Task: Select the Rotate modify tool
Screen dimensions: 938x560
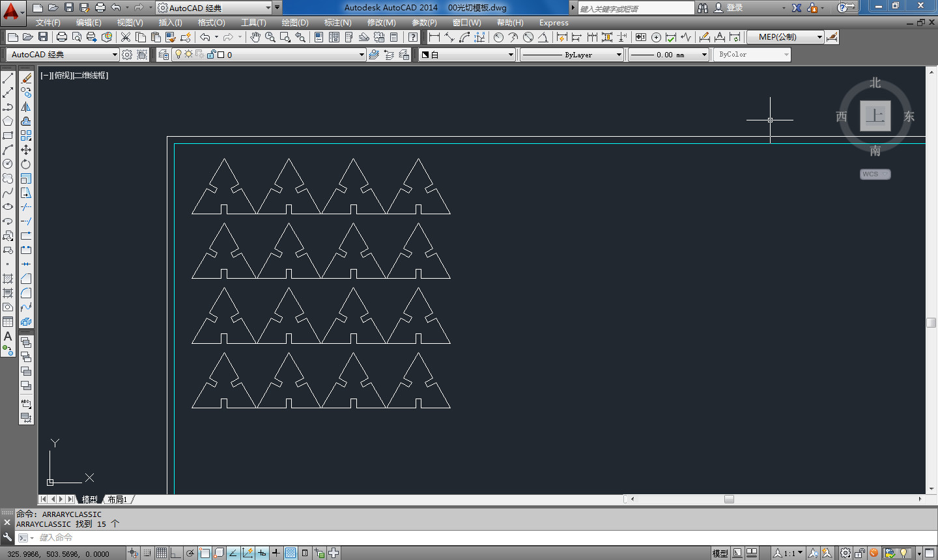Action: [x=26, y=164]
